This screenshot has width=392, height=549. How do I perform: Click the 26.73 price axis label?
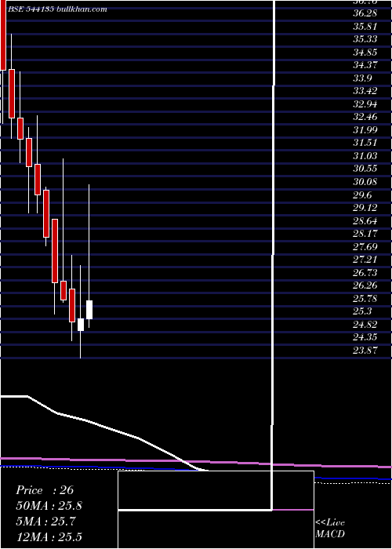[x=365, y=272]
